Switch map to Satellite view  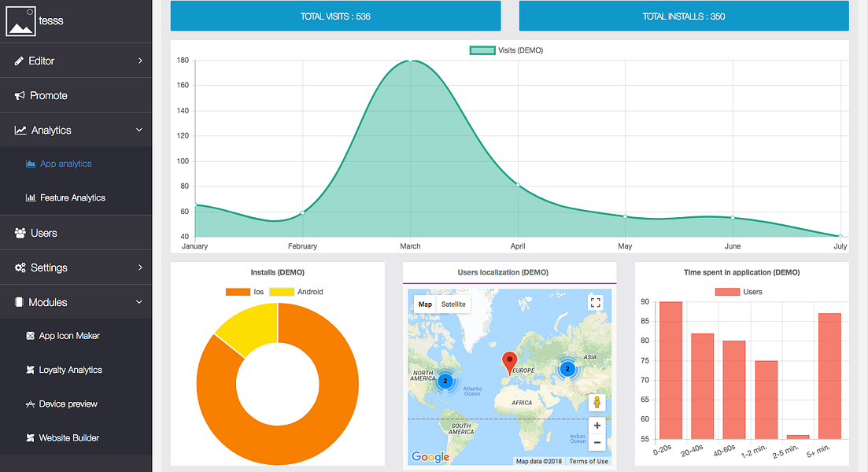coord(453,304)
